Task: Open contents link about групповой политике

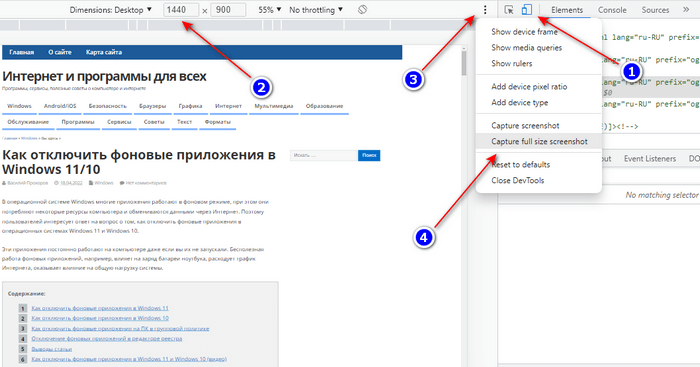Action: tap(120, 329)
